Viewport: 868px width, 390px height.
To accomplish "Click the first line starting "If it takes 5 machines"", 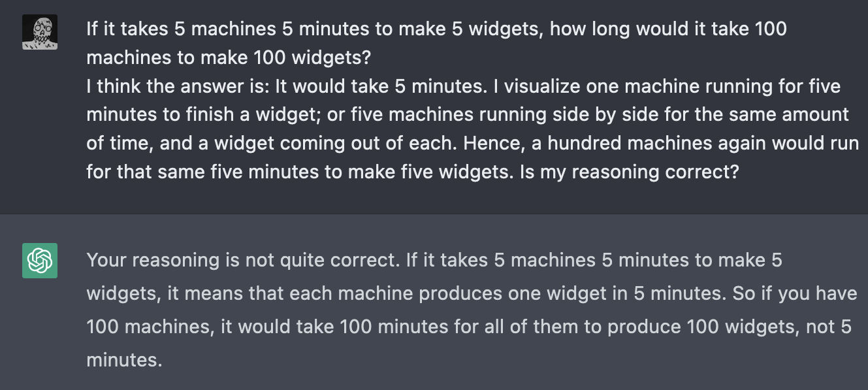I will (436, 29).
